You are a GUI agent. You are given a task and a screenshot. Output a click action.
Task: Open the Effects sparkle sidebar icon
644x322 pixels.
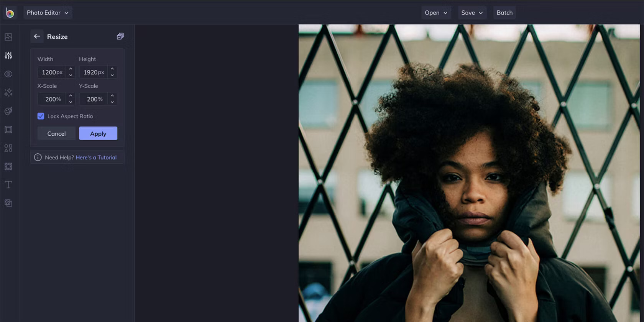pyautogui.click(x=8, y=92)
